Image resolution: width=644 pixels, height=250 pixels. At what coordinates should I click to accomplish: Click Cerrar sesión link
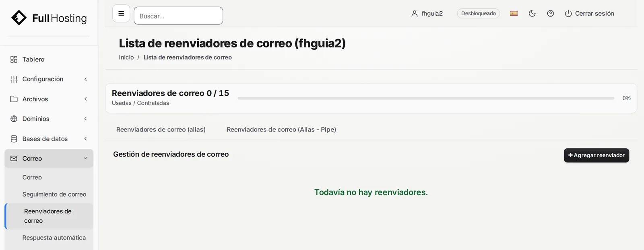(594, 14)
